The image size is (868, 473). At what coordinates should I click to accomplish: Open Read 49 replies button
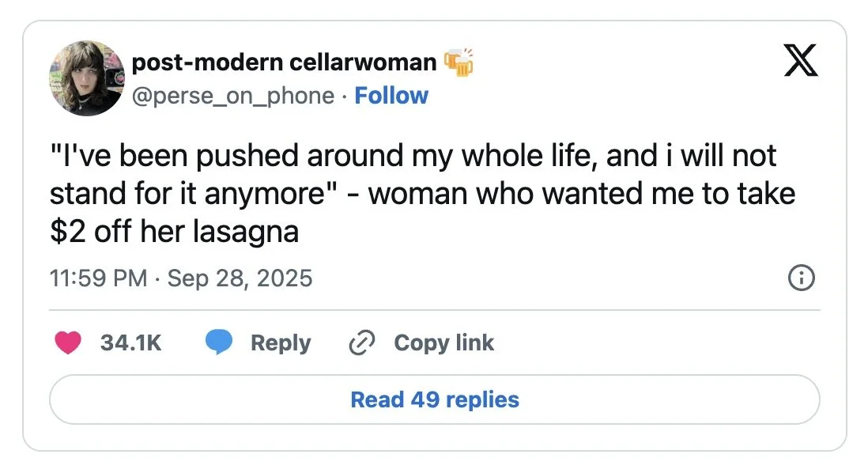pyautogui.click(x=434, y=399)
